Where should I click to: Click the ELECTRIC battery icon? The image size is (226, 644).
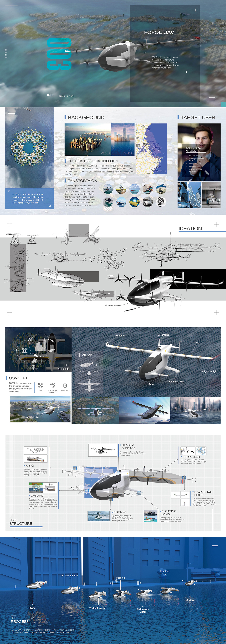(65, 385)
